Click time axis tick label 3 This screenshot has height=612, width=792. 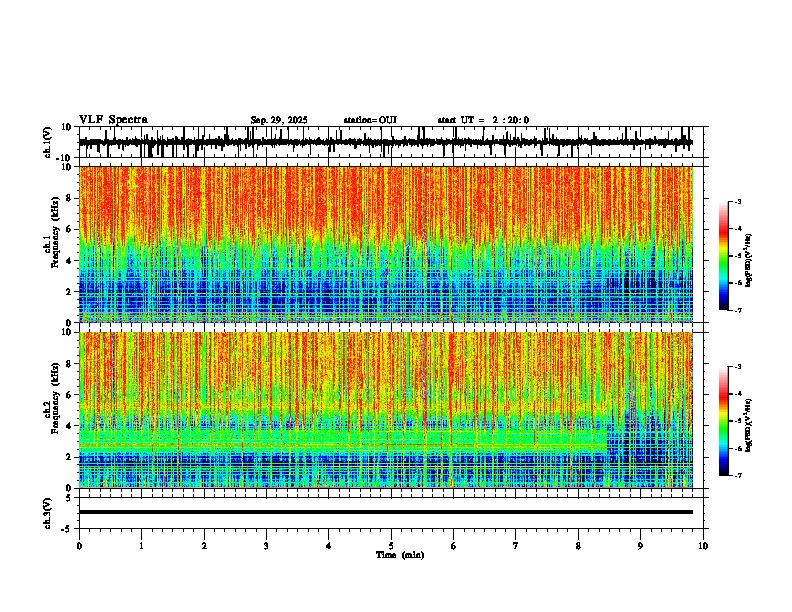point(266,546)
